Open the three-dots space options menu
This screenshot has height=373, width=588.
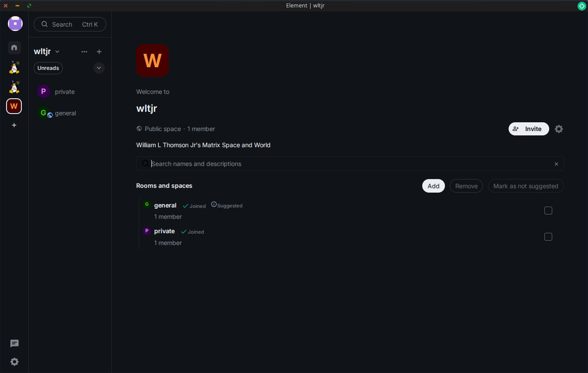tap(84, 52)
